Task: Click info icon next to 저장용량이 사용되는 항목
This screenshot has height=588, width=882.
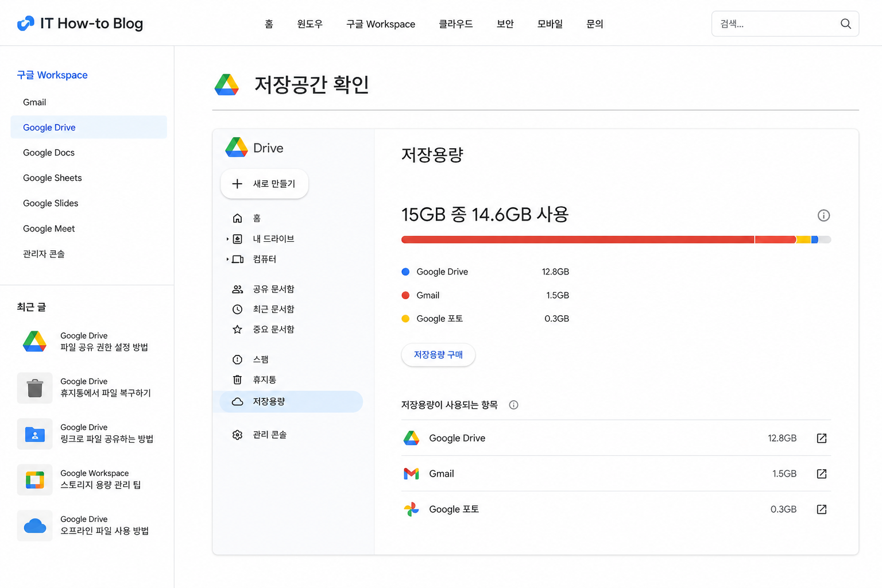Action: pyautogui.click(x=514, y=405)
